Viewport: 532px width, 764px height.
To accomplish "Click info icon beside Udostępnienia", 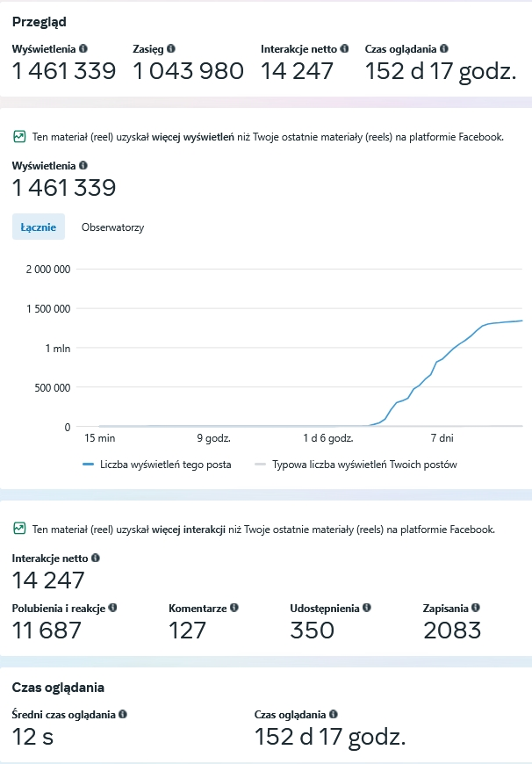I will pyautogui.click(x=366, y=607).
